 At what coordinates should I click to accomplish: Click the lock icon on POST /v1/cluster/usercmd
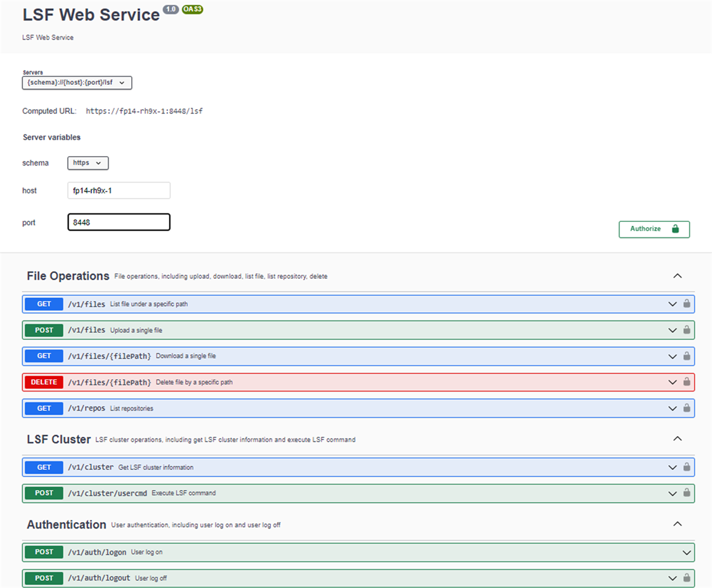686,493
